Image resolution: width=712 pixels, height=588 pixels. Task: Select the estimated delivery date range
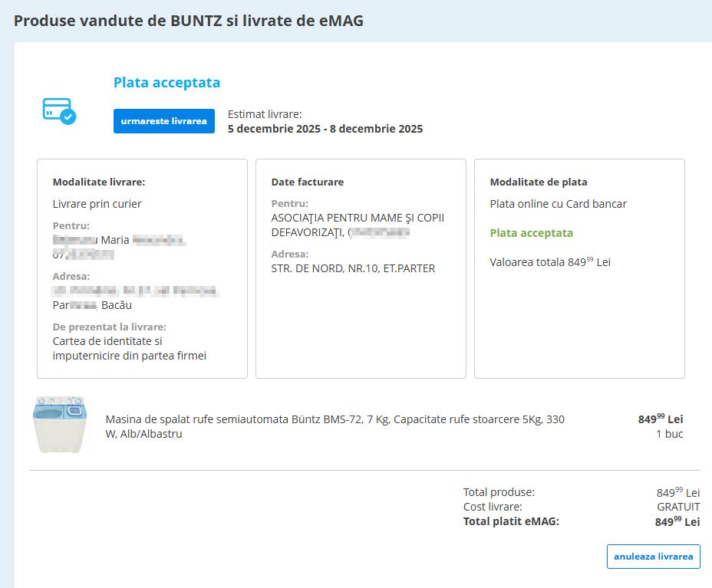coord(325,129)
